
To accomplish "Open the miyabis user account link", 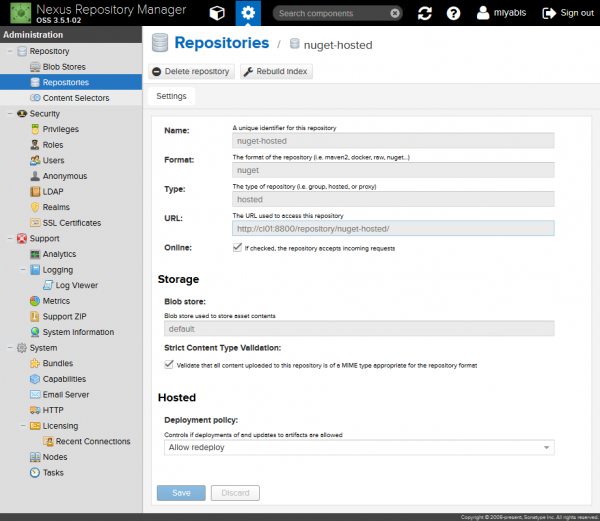I will (501, 13).
